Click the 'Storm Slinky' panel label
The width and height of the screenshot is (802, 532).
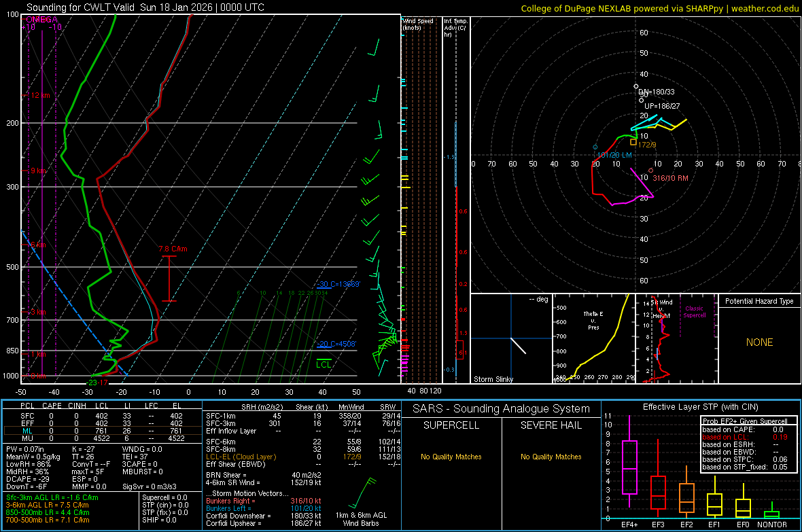click(x=493, y=379)
